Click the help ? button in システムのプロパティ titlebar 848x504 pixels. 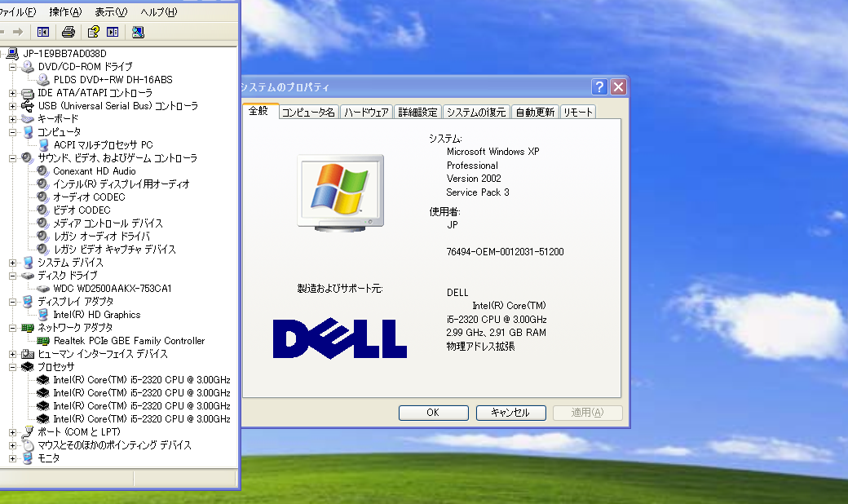[x=599, y=87]
